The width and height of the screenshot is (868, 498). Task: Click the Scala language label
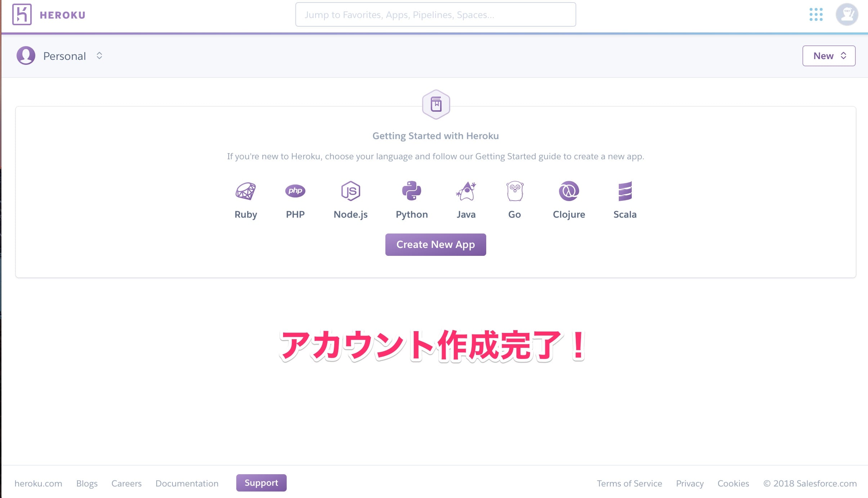(625, 214)
